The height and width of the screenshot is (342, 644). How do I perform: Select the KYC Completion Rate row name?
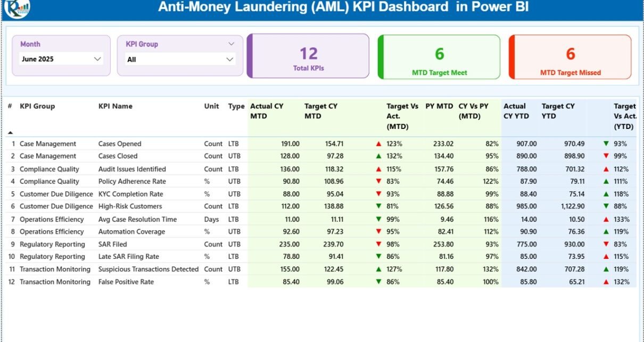pyautogui.click(x=130, y=194)
